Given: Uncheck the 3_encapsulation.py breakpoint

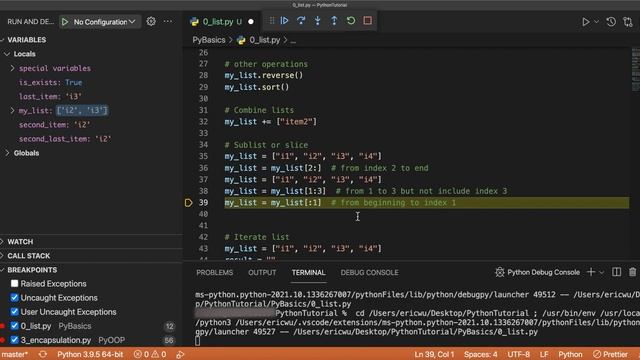Looking at the screenshot, I should [15, 340].
